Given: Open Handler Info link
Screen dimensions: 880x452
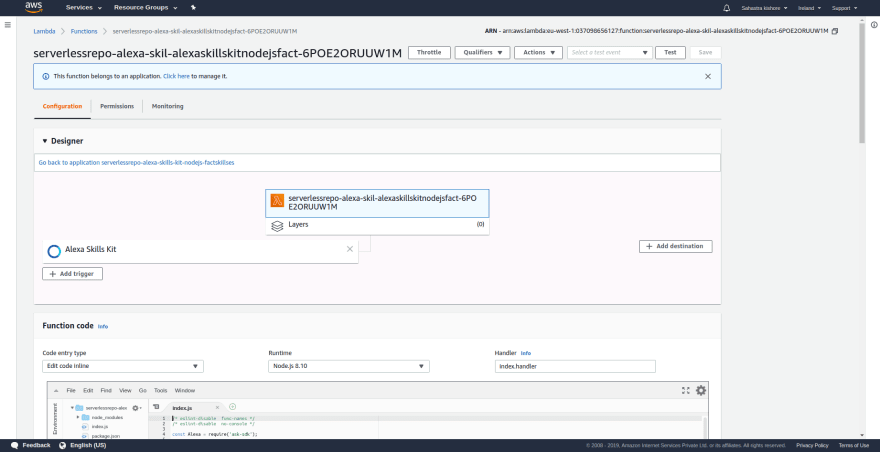Looking at the screenshot, I should pyautogui.click(x=525, y=353).
